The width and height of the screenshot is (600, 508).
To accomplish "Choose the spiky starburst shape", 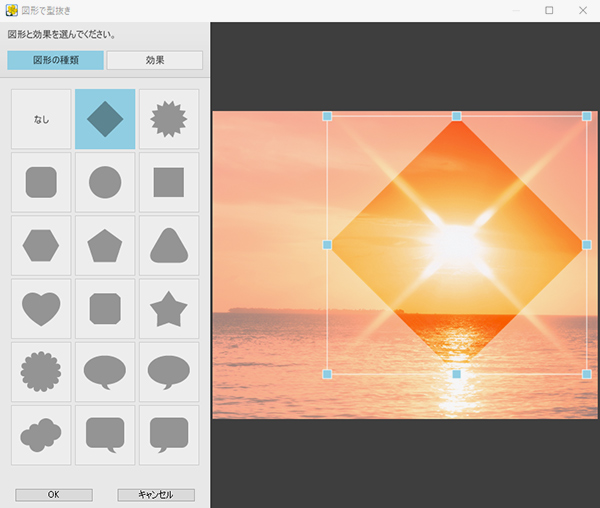I will click(168, 120).
